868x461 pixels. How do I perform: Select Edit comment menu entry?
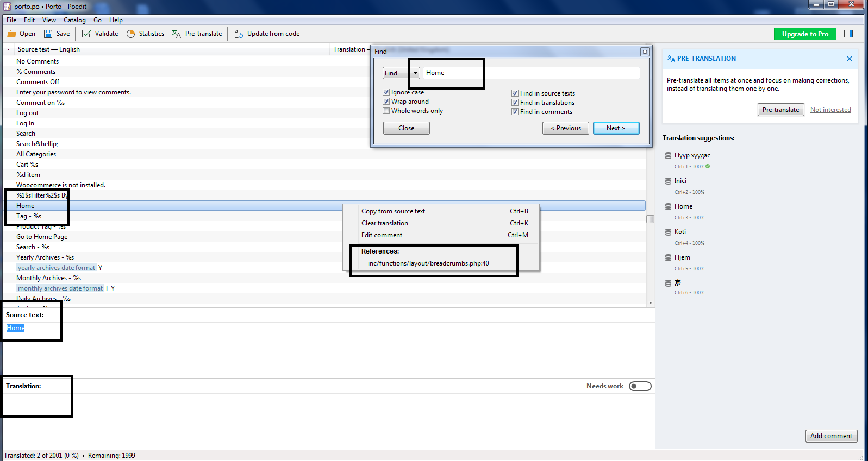pos(441,235)
